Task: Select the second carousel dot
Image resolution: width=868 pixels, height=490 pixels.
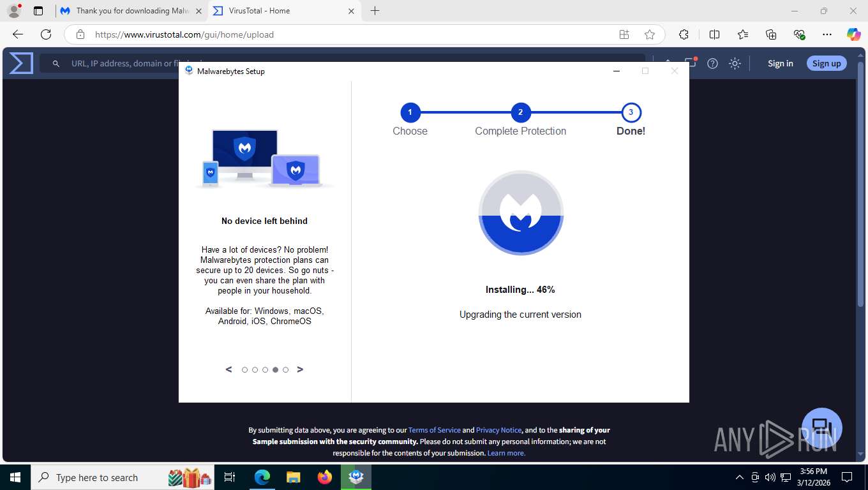Action: (x=255, y=370)
